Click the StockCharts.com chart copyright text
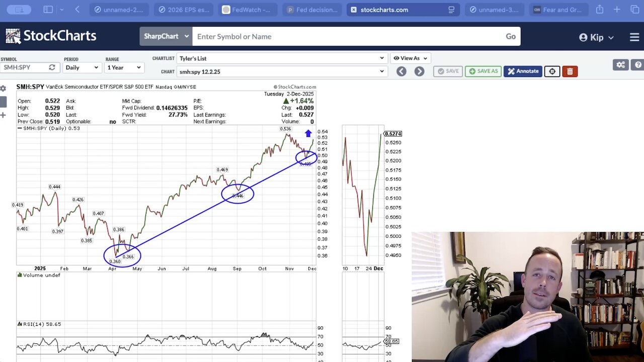The width and height of the screenshot is (644, 362). coord(295,87)
